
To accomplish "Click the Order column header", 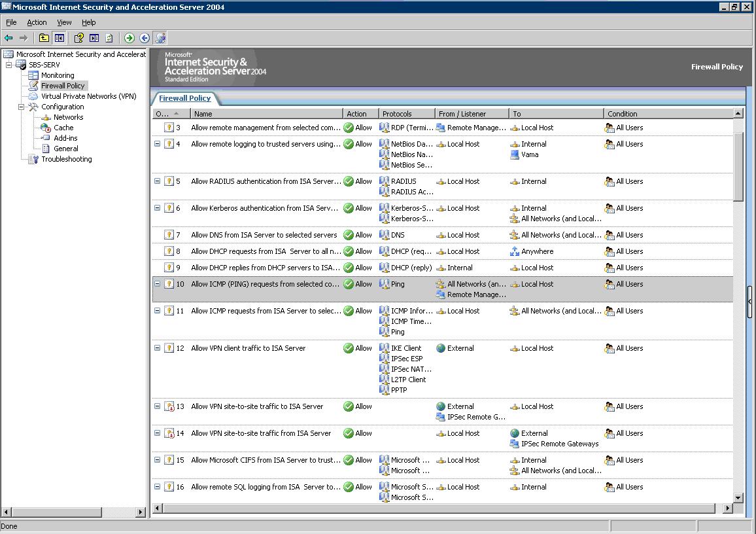I will point(171,114).
